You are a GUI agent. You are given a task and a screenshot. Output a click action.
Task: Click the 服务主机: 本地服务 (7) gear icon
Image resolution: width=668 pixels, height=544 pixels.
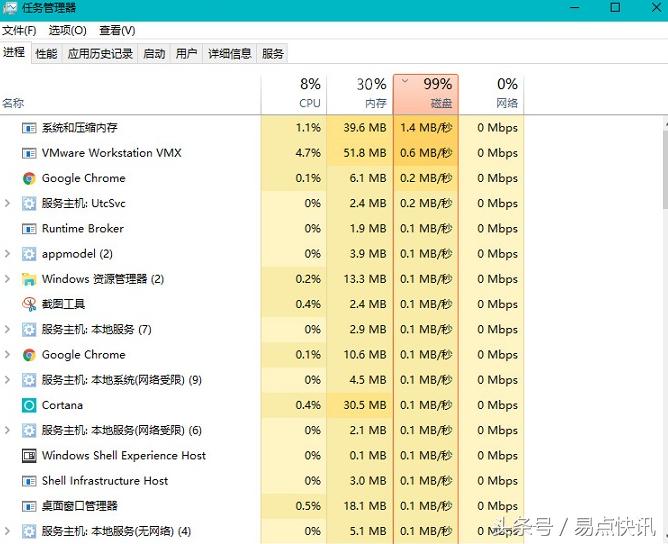(29, 330)
